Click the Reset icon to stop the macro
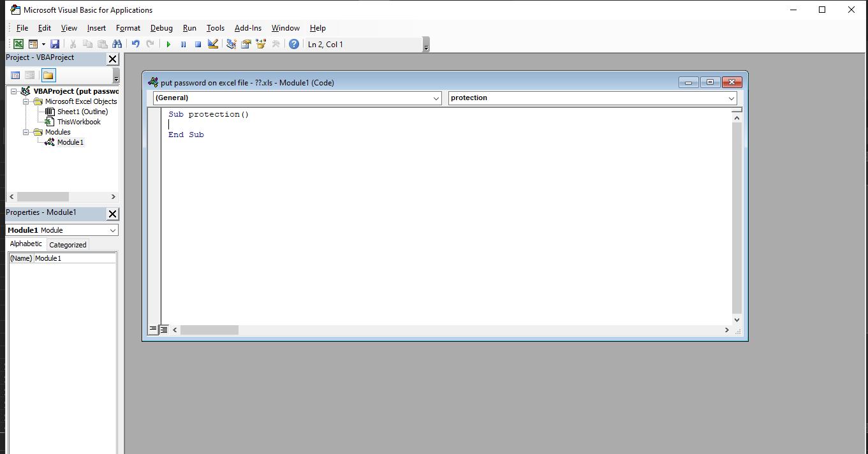The image size is (868, 454). [x=198, y=43]
